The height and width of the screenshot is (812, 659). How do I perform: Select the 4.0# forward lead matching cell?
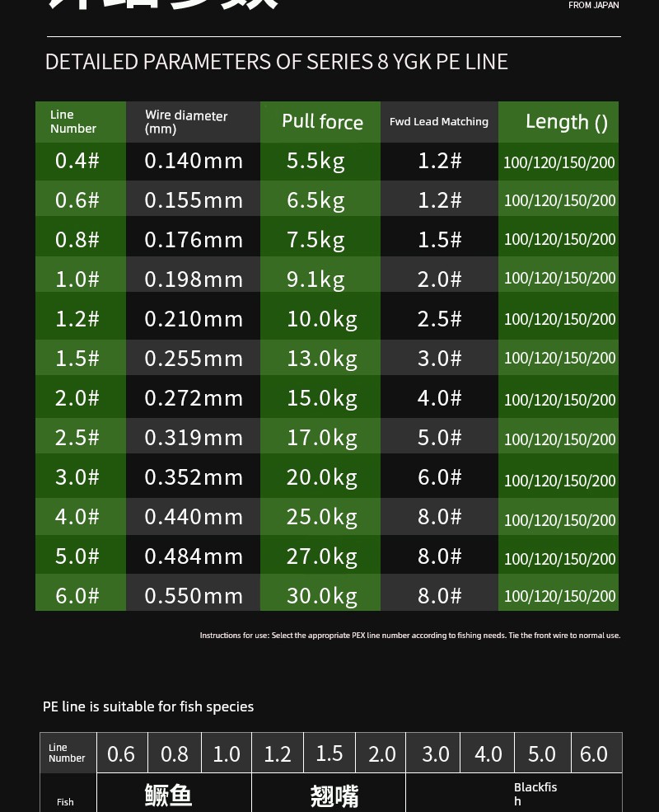pos(439,398)
